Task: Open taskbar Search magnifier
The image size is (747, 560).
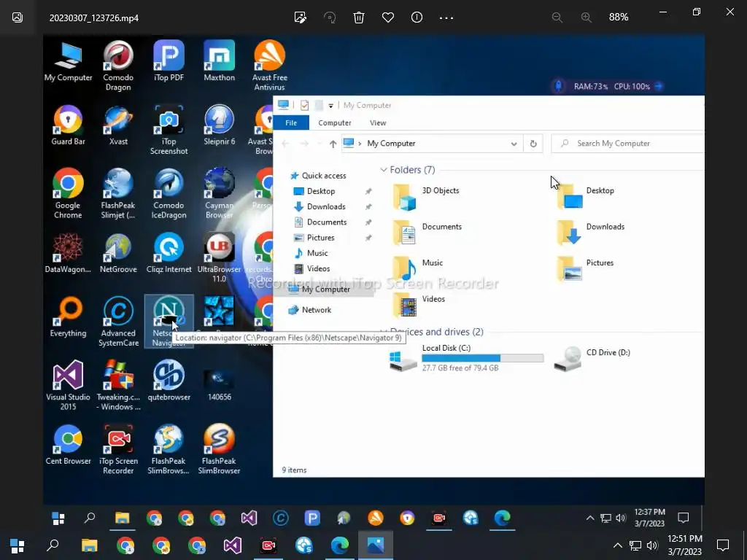Action: 53,545
